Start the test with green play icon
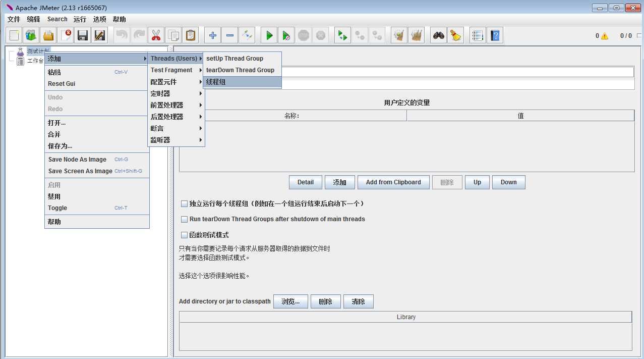The image size is (644, 359). pyautogui.click(x=269, y=35)
